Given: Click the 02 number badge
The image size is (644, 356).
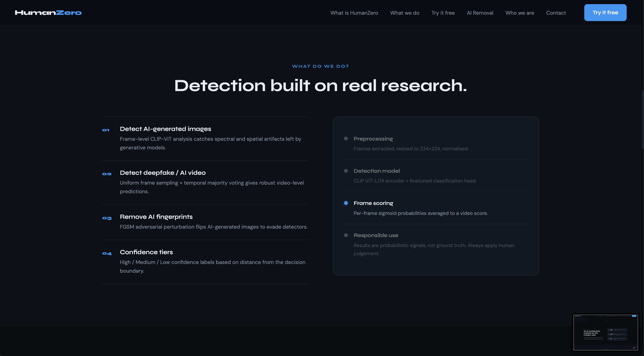Looking at the screenshot, I should point(107,174).
